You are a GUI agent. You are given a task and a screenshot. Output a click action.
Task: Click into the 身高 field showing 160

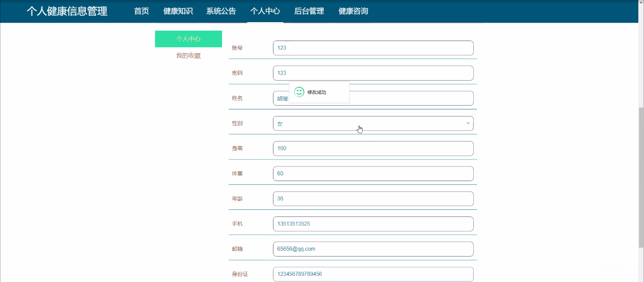(373, 149)
